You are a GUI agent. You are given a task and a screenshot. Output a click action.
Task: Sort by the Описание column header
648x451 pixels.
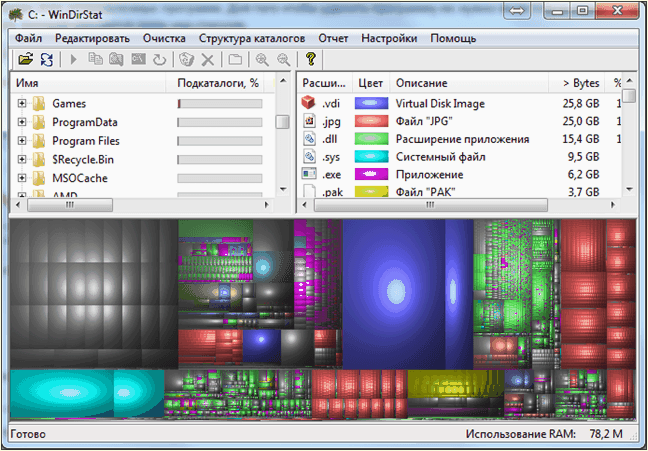(469, 83)
